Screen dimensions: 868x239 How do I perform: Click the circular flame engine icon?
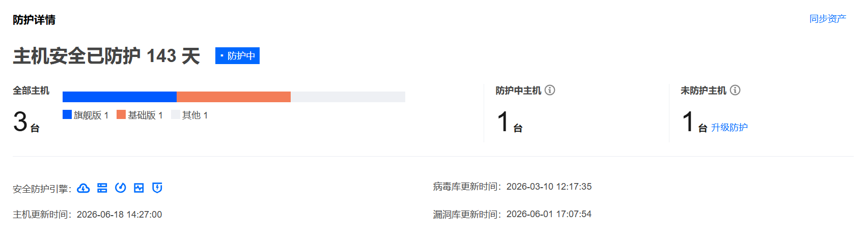click(x=121, y=188)
